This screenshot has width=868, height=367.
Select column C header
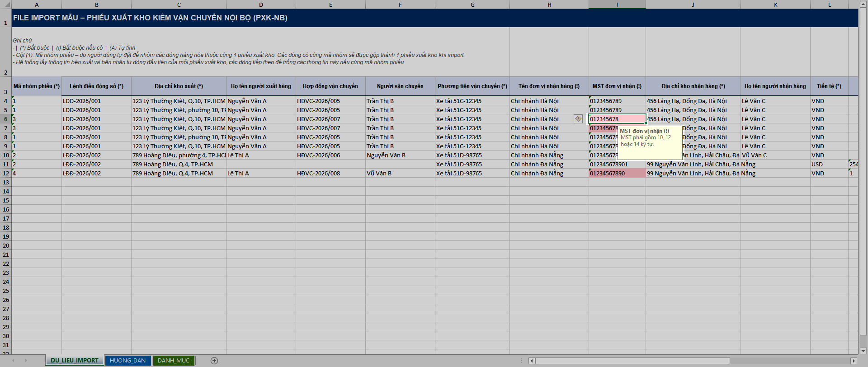coord(179,5)
